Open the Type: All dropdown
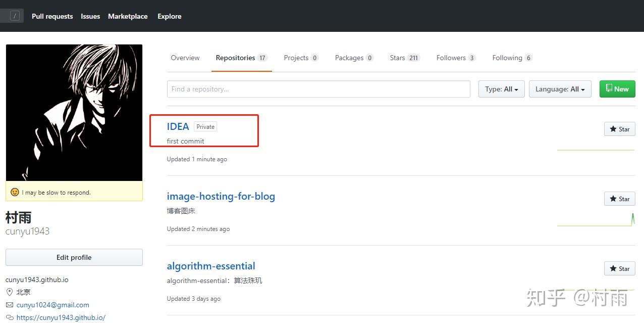 pos(501,89)
